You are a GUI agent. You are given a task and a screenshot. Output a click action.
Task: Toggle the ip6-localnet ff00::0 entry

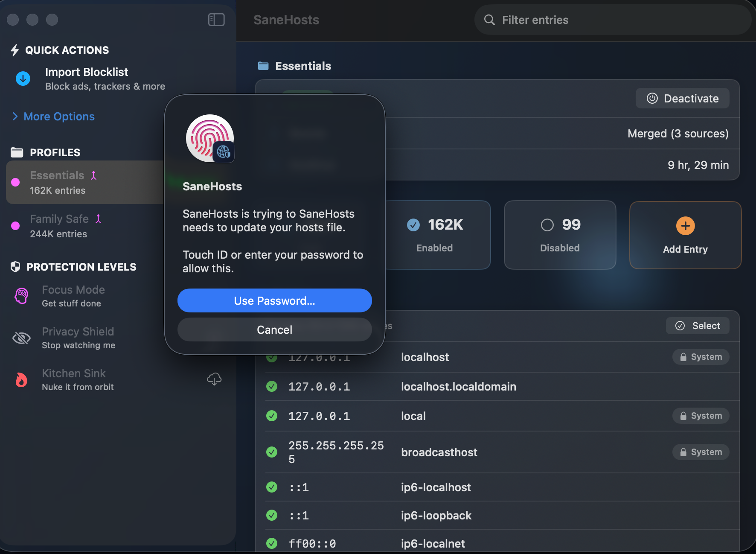point(272,543)
